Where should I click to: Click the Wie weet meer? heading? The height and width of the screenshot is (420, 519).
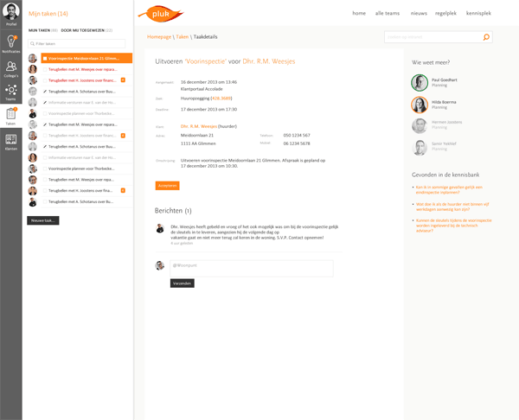[x=431, y=62]
